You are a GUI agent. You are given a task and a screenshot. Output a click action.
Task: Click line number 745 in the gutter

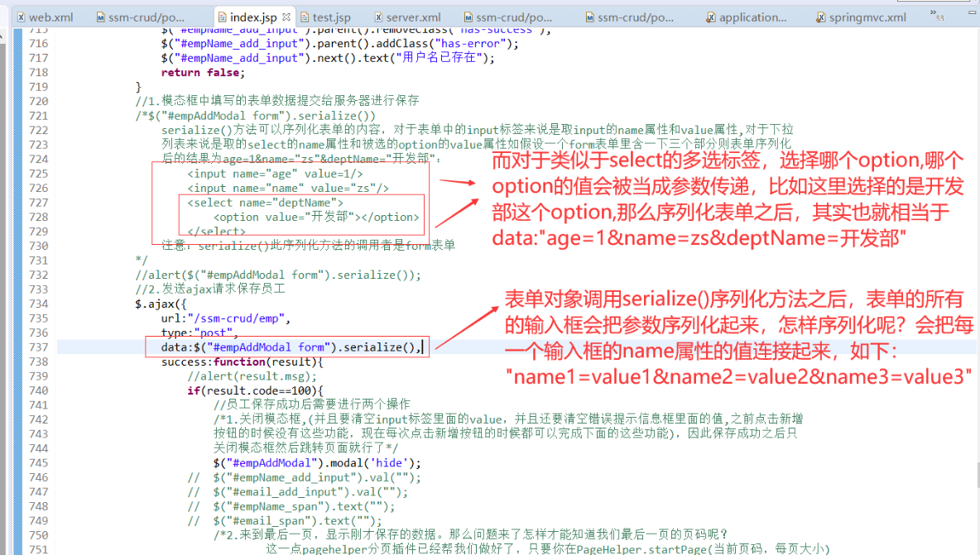click(x=38, y=463)
